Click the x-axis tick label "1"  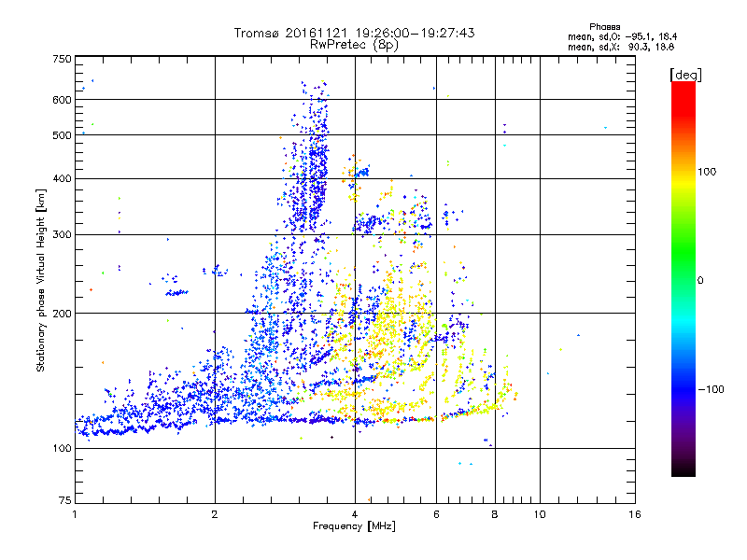(x=75, y=514)
